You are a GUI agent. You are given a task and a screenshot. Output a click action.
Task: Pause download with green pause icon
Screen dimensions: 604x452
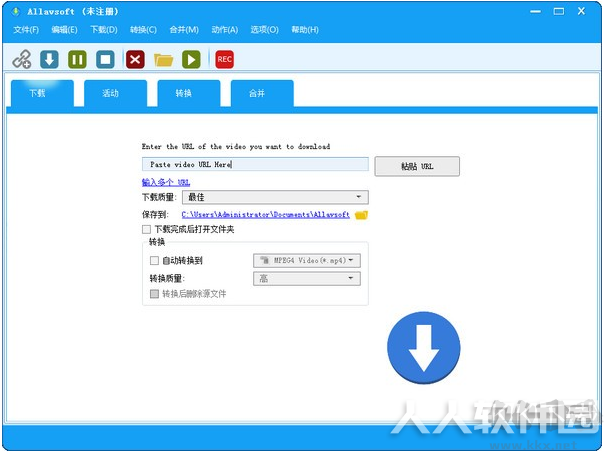tap(77, 59)
